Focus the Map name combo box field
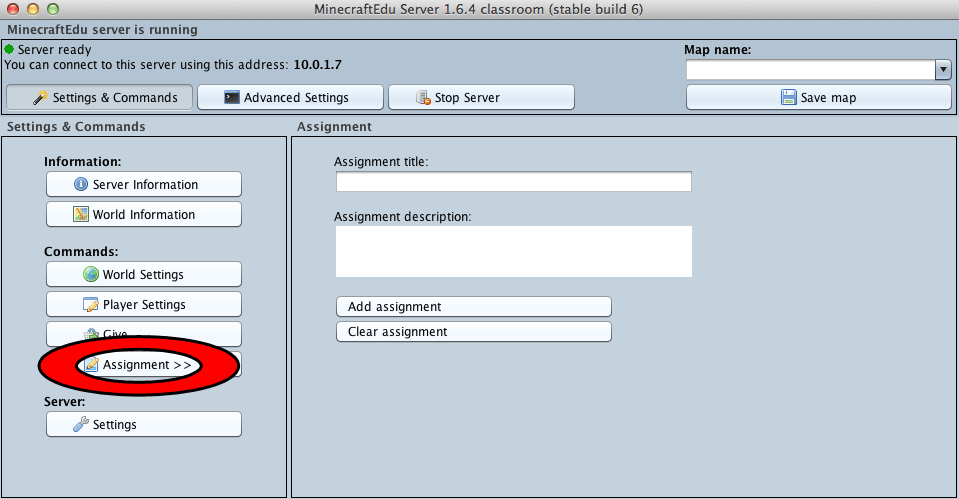Image resolution: width=959 pixels, height=499 pixels. click(x=810, y=70)
